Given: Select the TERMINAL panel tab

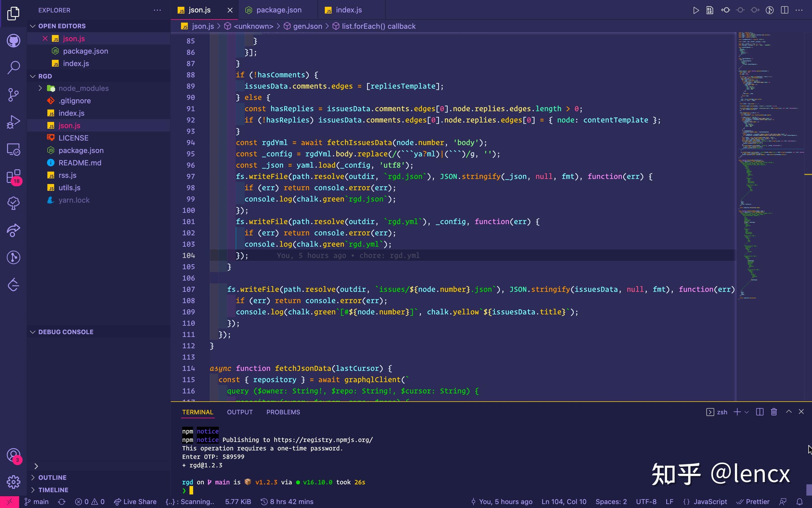Looking at the screenshot, I should coord(198,412).
